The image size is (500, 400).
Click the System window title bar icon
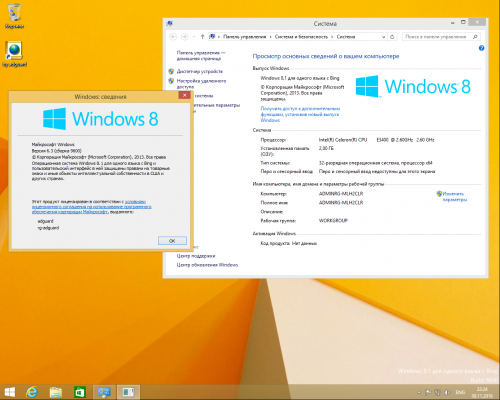[170, 23]
